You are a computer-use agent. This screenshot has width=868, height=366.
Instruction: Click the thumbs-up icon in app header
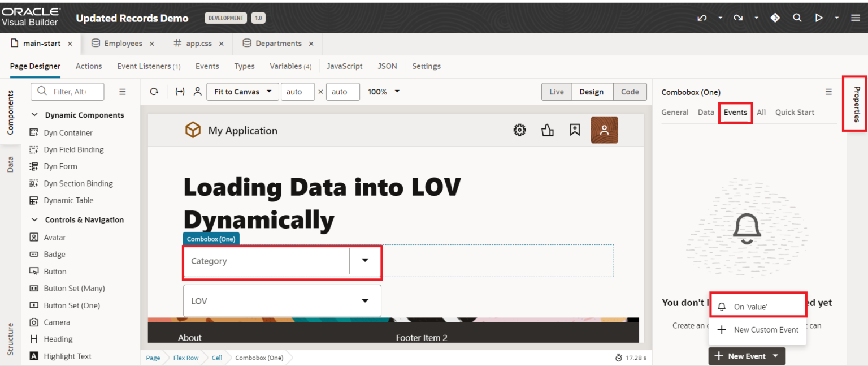[x=547, y=130]
